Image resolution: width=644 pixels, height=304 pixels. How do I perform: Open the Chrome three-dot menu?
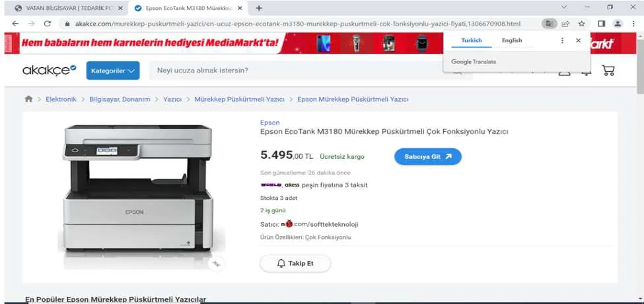pyautogui.click(x=635, y=24)
